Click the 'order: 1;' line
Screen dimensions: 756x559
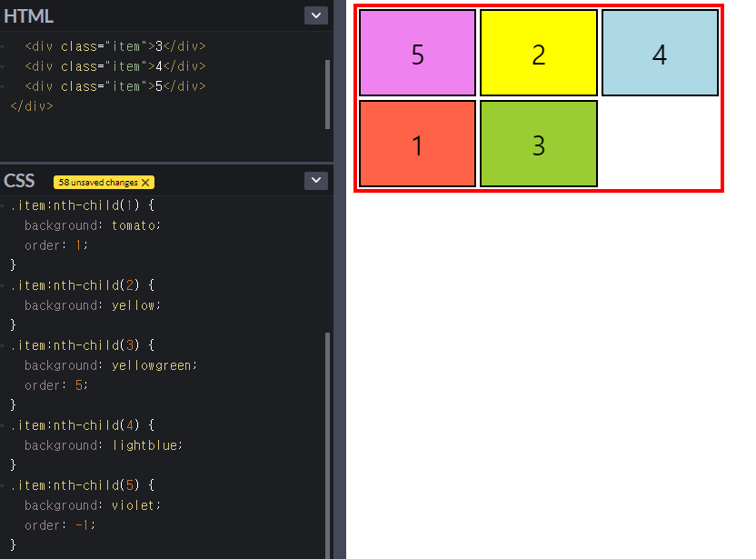56,245
